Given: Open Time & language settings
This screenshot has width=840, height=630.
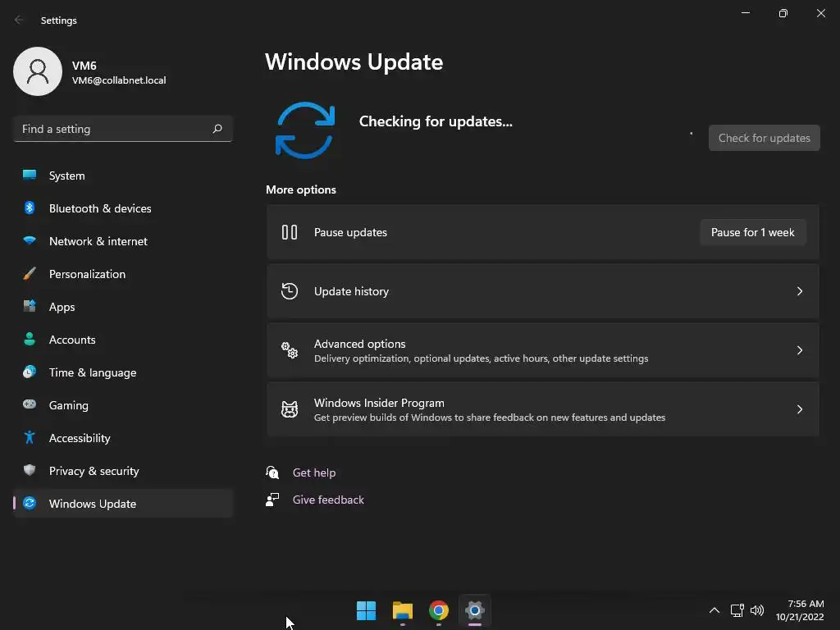Looking at the screenshot, I should tap(123, 372).
